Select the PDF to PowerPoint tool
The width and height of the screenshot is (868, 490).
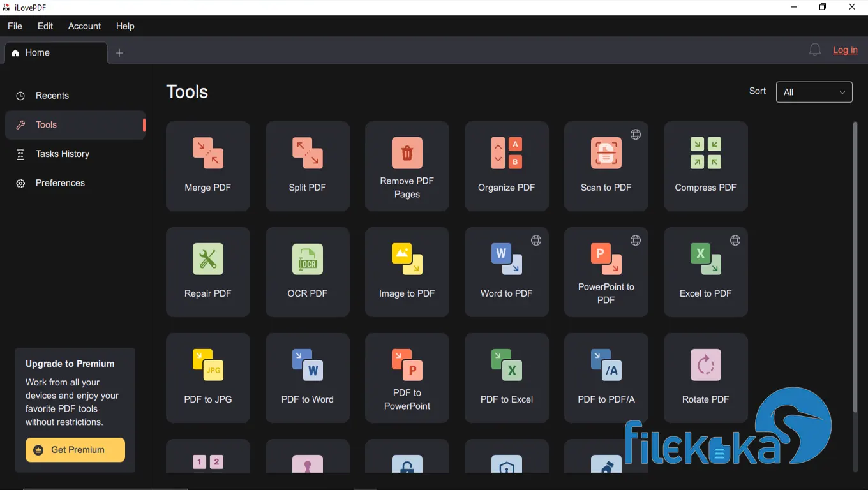407,378
